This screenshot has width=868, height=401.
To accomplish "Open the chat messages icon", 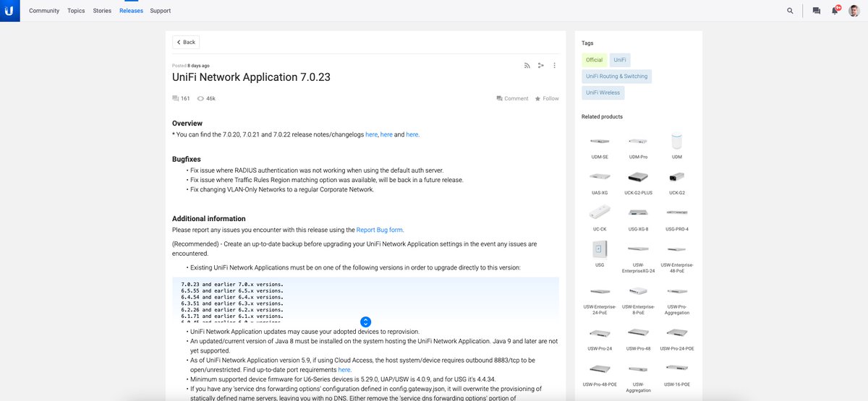I will [x=816, y=11].
